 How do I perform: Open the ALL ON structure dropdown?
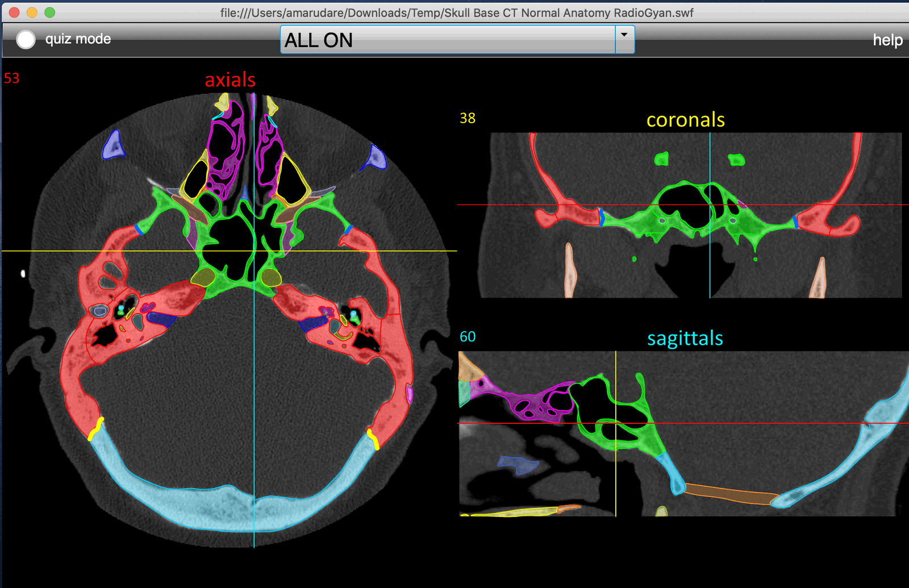(x=447, y=40)
